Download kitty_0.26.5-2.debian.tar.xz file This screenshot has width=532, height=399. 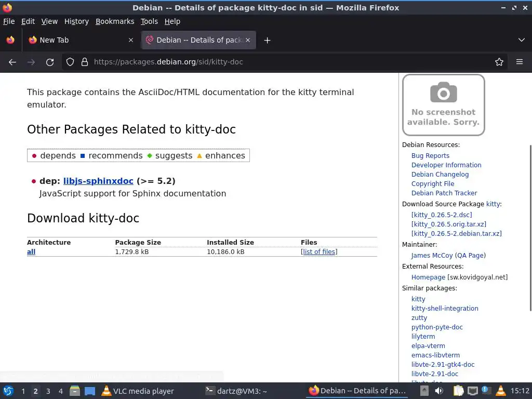tap(456, 233)
